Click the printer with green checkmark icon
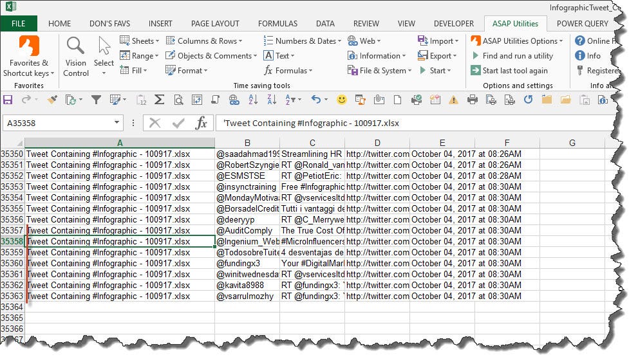 417,100
